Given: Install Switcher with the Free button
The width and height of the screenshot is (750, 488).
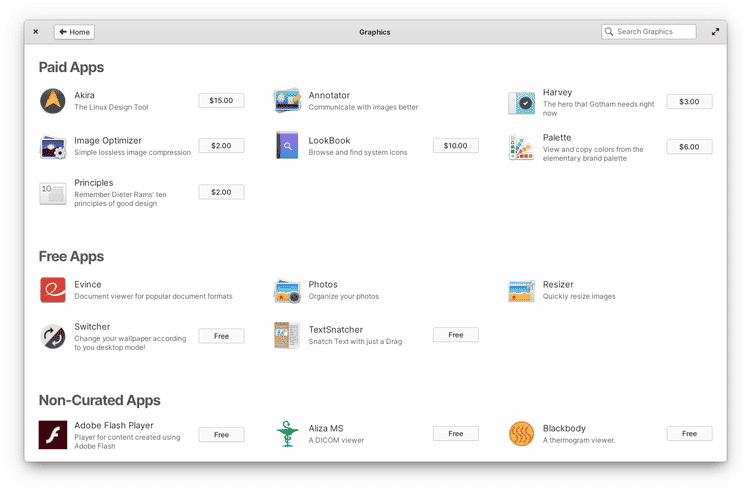Looking at the screenshot, I should [x=221, y=336].
